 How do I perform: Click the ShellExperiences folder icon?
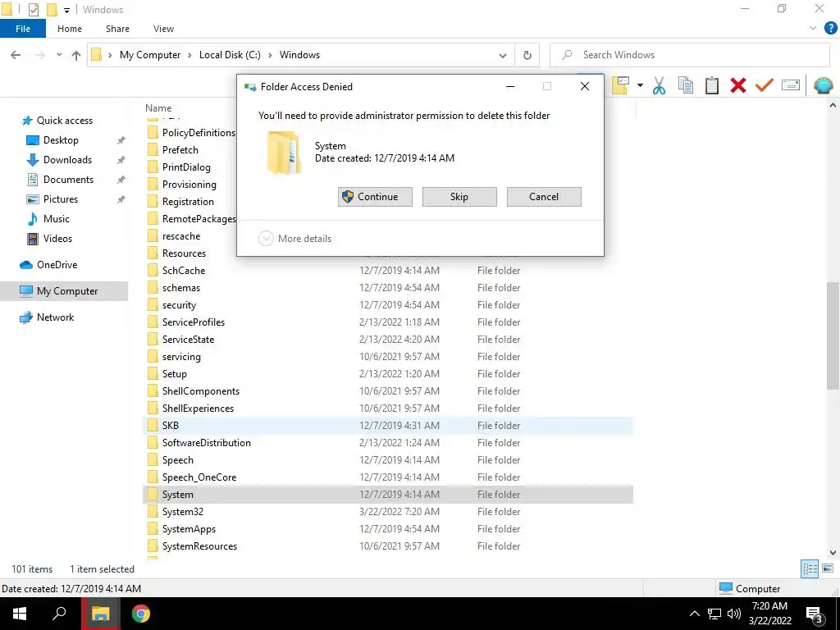(153, 409)
